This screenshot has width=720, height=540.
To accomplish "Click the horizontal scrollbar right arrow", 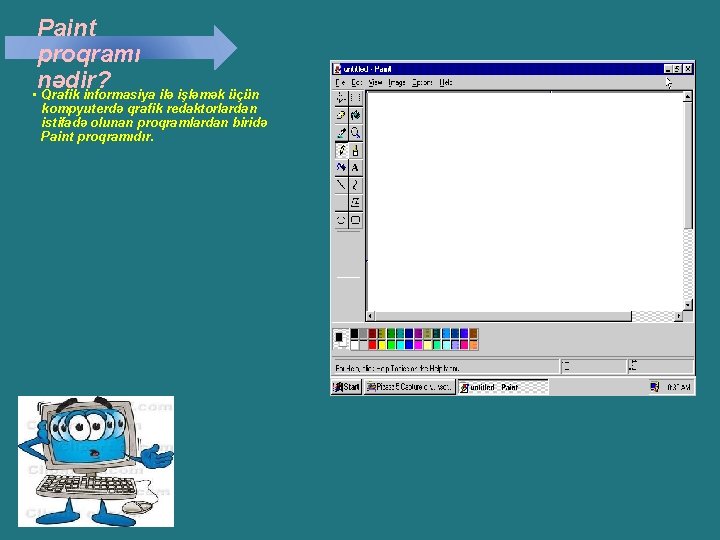I will [x=678, y=316].
